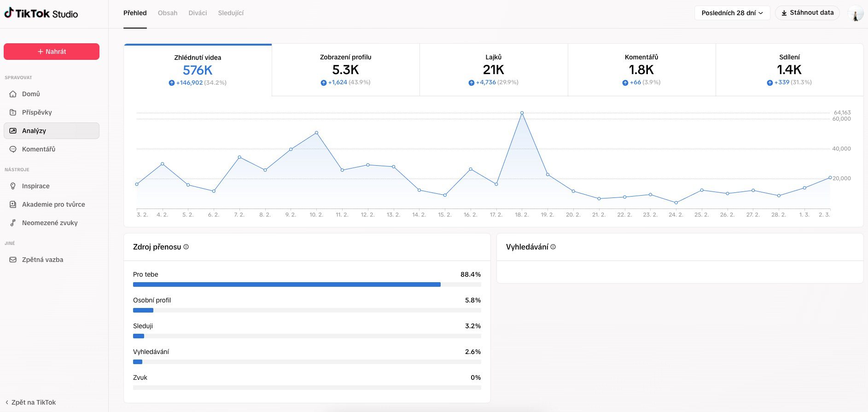The image size is (868, 412).
Task: Click the Komentářů speech bubble icon
Action: pos(13,149)
